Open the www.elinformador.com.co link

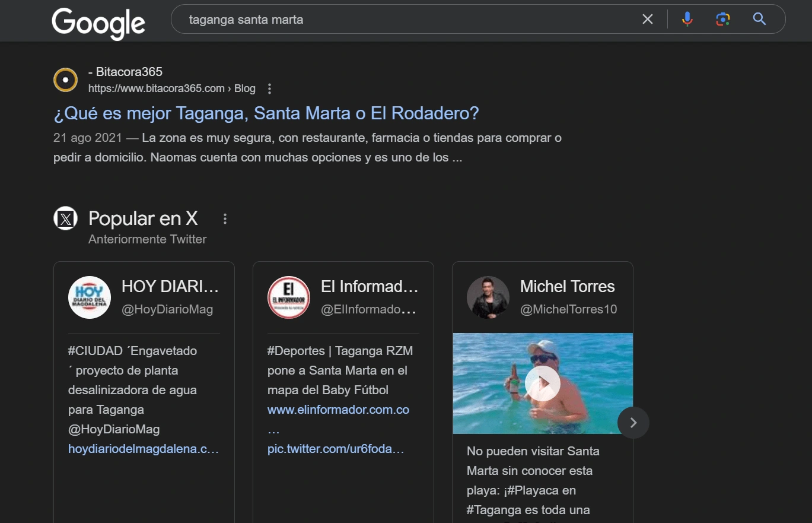tap(338, 410)
